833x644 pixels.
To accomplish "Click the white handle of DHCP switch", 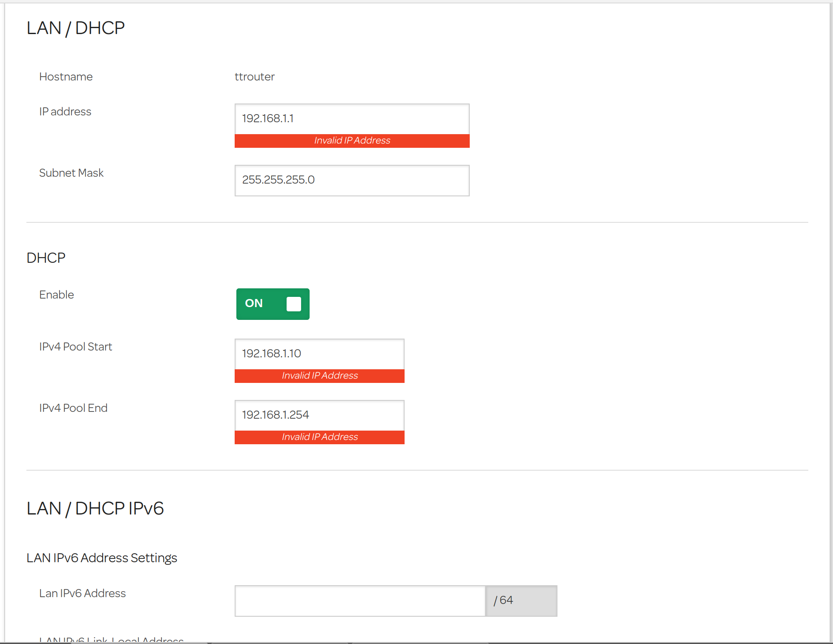I will point(293,304).
